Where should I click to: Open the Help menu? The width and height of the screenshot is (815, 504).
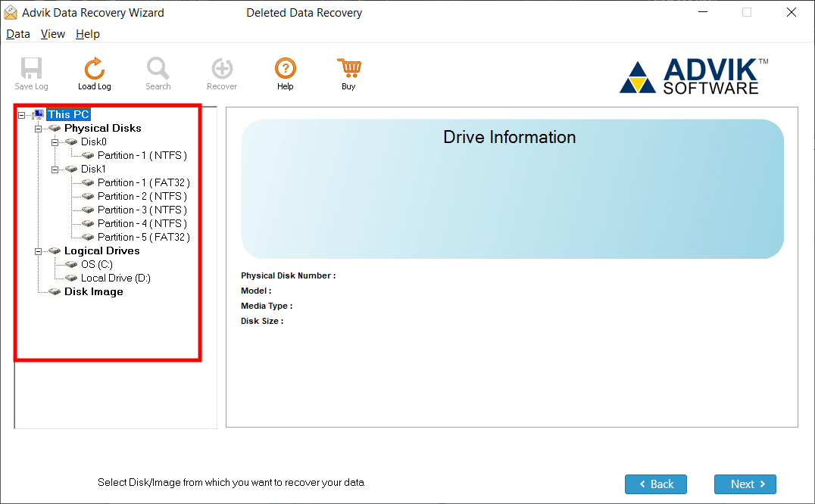click(x=88, y=34)
